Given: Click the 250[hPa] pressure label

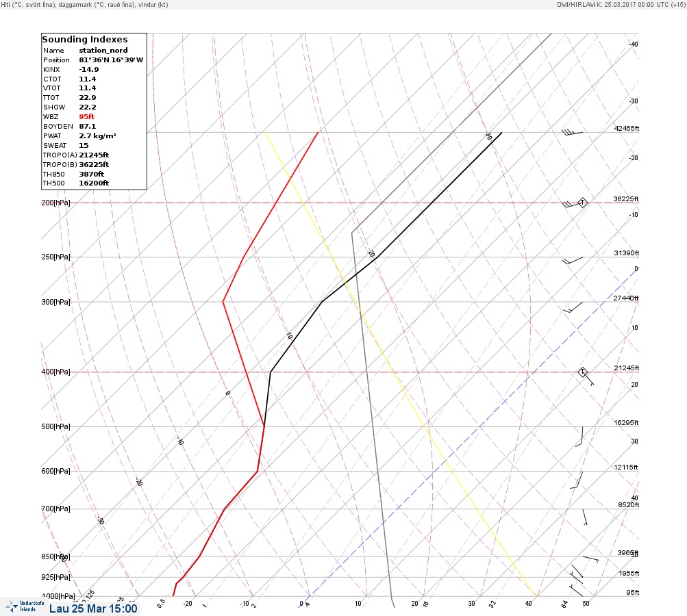Looking at the screenshot, I should click(55, 257).
